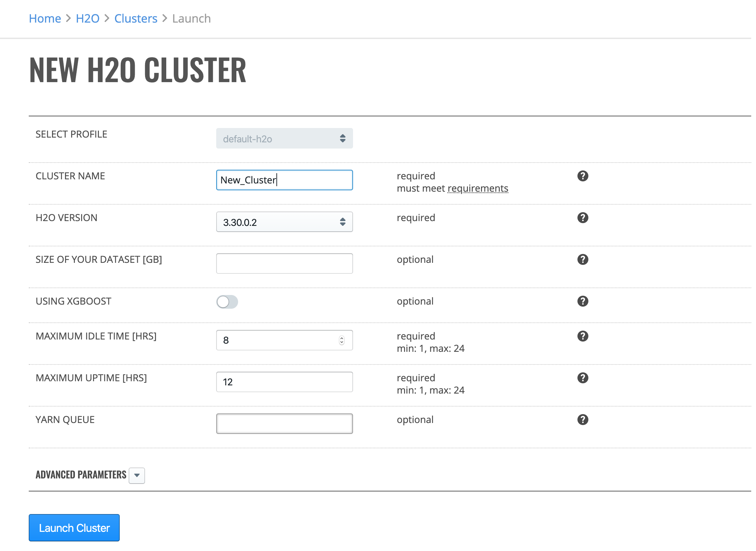
Task: Focus the Cluster Name input field
Action: 284,180
